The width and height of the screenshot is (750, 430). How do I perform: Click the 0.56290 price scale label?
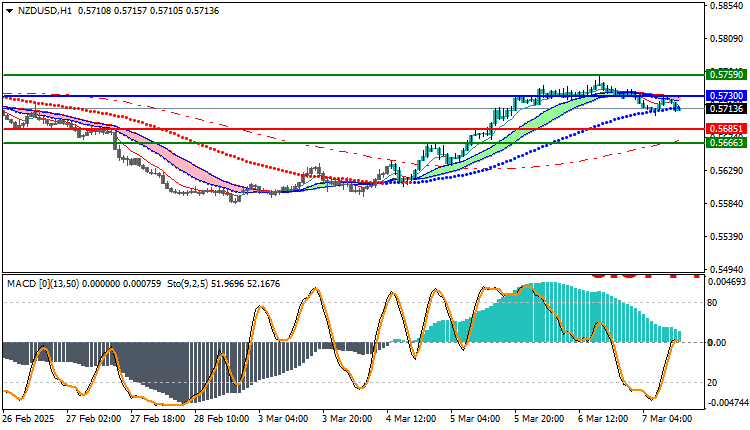tap(727, 171)
